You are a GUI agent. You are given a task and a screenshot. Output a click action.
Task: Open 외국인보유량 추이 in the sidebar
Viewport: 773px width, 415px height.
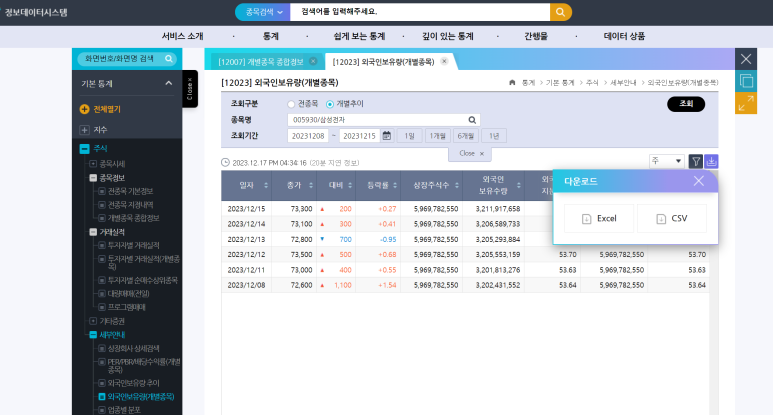tap(133, 383)
